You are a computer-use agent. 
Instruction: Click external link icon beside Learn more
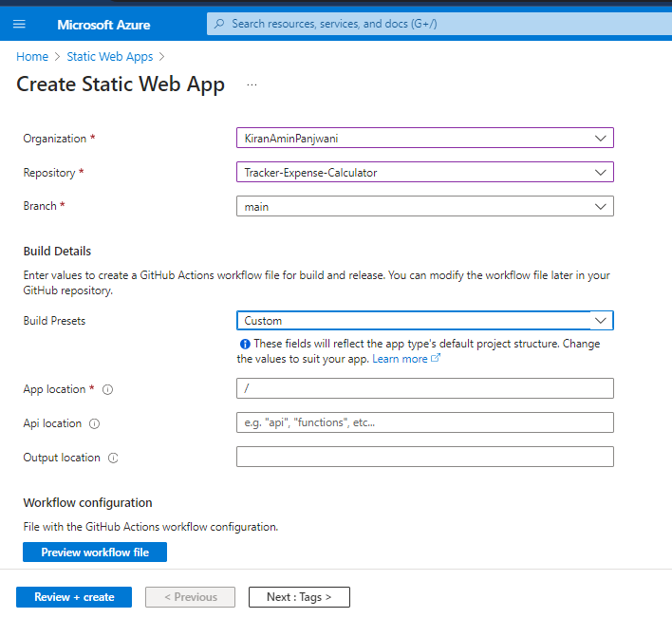pyautogui.click(x=436, y=358)
